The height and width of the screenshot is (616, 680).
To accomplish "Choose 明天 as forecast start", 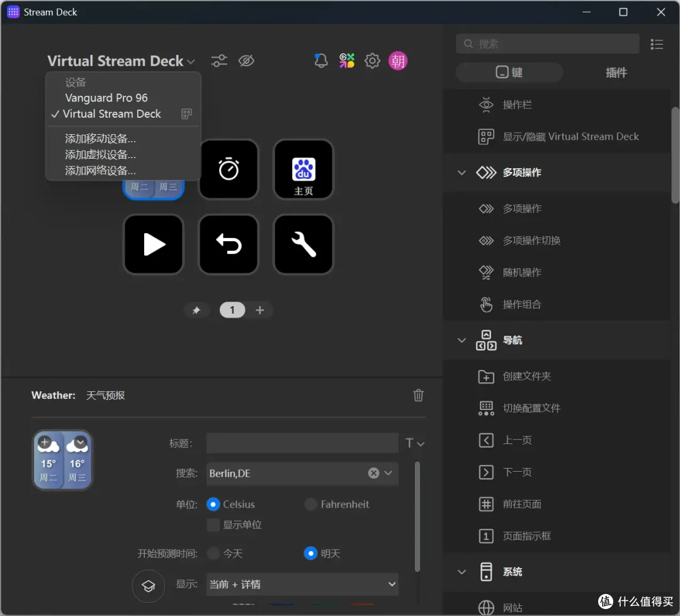I will pos(310,554).
